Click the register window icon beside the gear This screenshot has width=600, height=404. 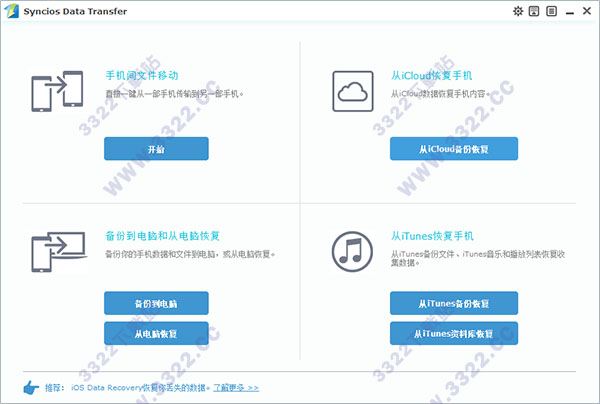(534, 11)
